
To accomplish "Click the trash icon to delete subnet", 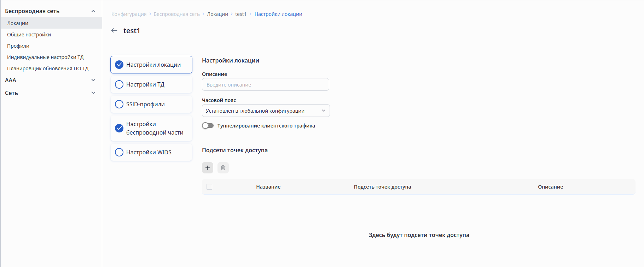I will [223, 168].
